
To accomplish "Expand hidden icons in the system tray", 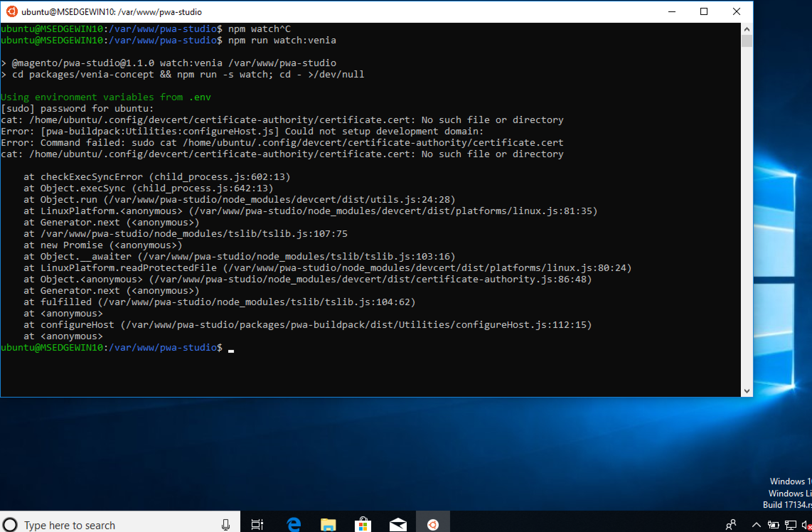I will [x=756, y=525].
